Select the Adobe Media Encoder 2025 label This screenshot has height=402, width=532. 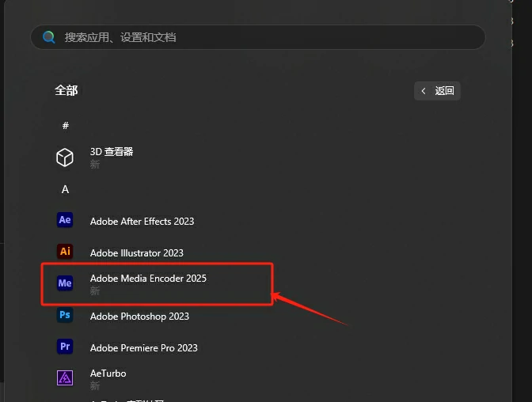tap(148, 279)
